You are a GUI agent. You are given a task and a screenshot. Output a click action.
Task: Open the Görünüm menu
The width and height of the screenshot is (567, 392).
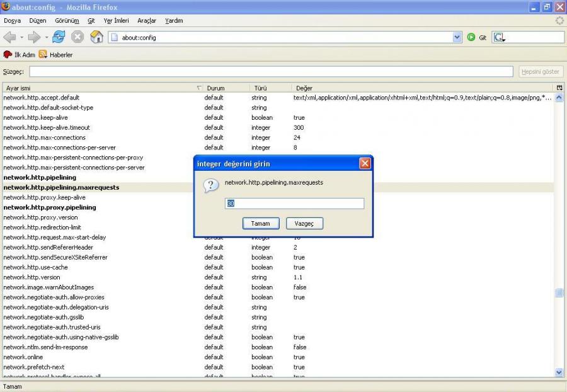click(67, 21)
